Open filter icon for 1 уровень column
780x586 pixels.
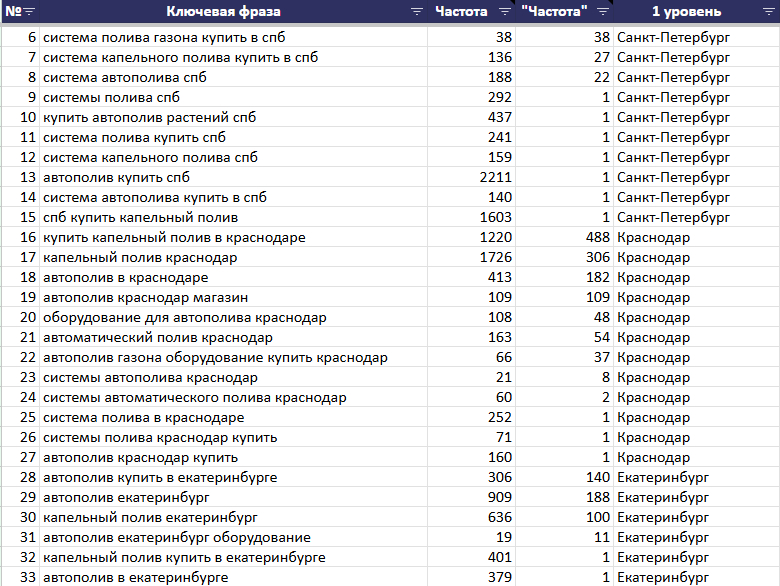769,11
